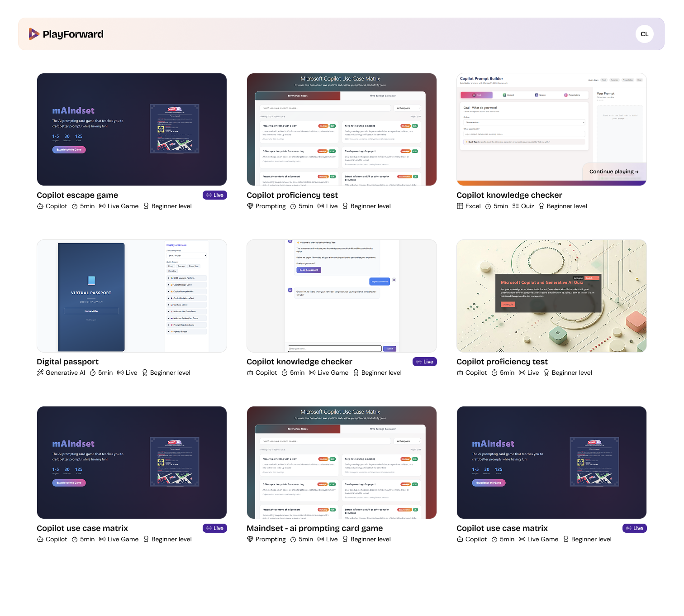
Task: Open the Emma Müller employee dropdown
Action: [x=186, y=256]
